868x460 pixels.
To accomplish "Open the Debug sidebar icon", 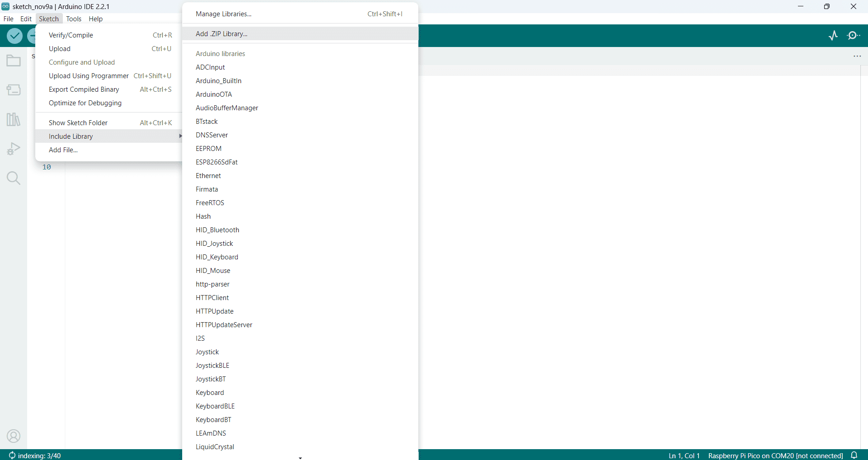I will tap(14, 149).
